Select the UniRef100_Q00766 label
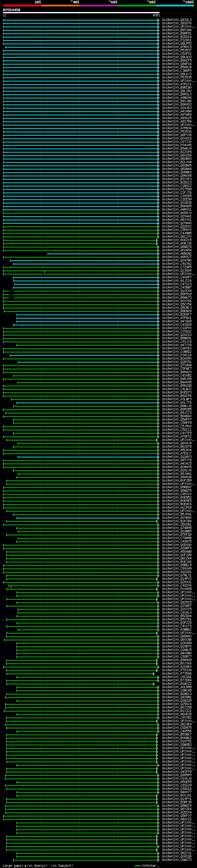197x868 pixels. pos(176,301)
